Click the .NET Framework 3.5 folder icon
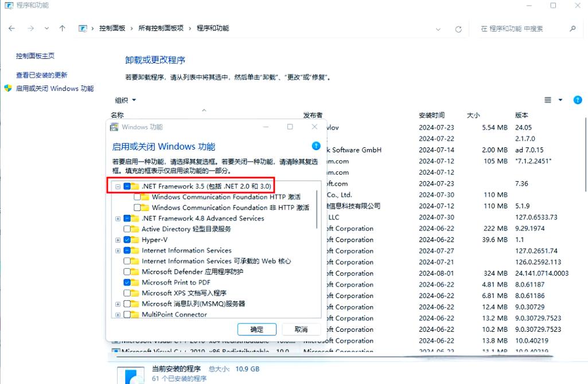 (x=134, y=186)
